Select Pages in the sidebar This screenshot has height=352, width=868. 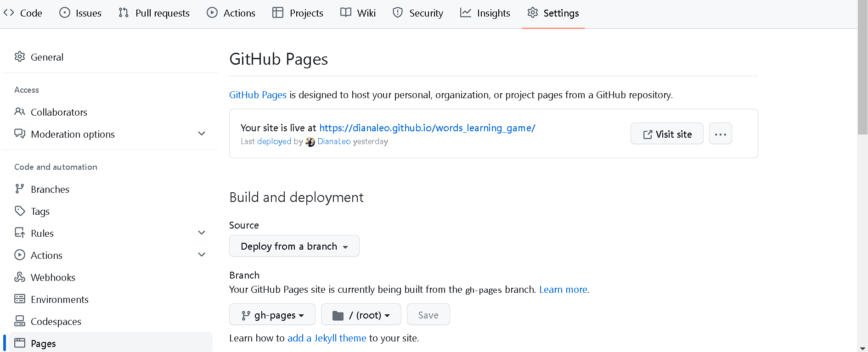[111, 342]
